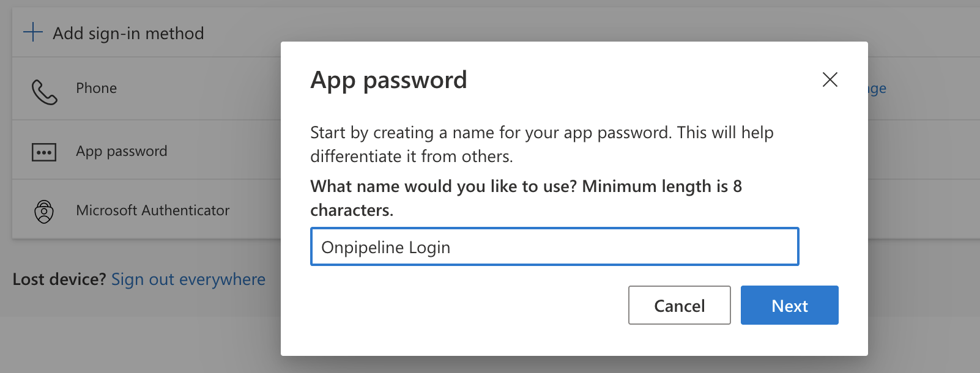This screenshot has width=980, height=373.
Task: Close the App password dialog with the X
Action: pyautogui.click(x=830, y=79)
